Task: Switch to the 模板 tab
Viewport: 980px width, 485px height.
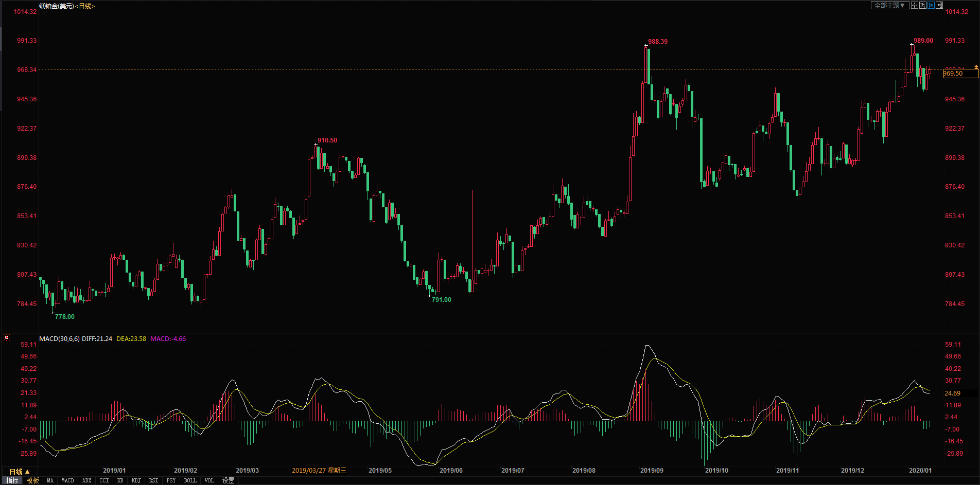Action: pos(32,480)
